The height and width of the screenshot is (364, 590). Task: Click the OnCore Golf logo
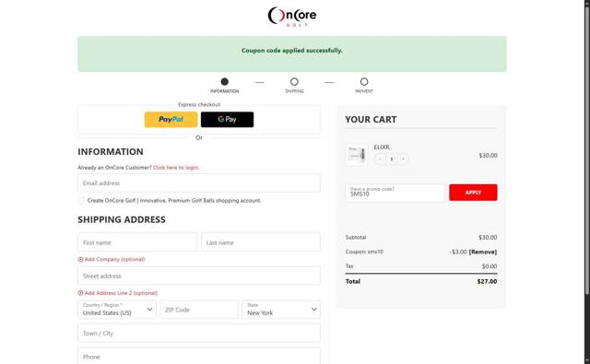tap(292, 17)
